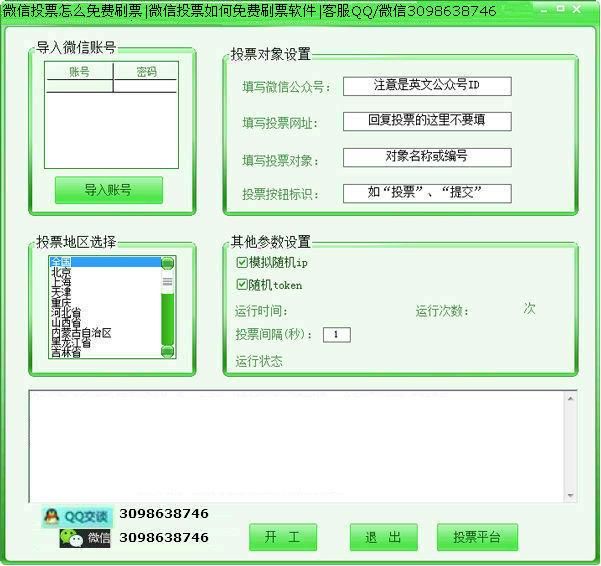Click the 微信 WeChat logo icon
This screenshot has height=566, width=601.
click(x=85, y=538)
